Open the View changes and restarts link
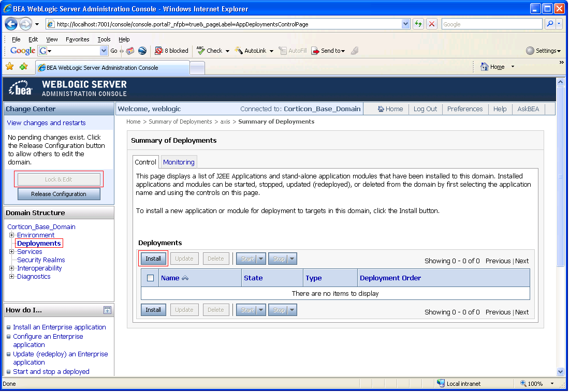569x392 pixels. coord(47,123)
